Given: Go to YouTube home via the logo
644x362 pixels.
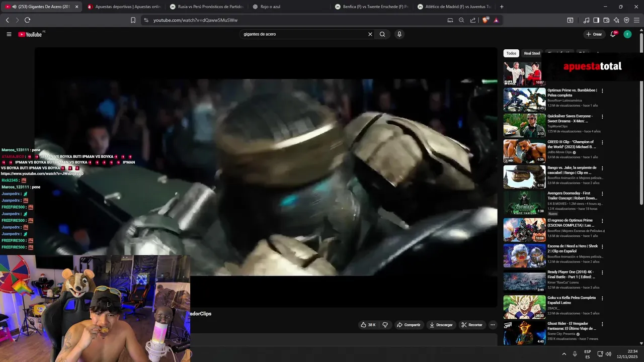Looking at the screenshot, I should click(x=30, y=34).
